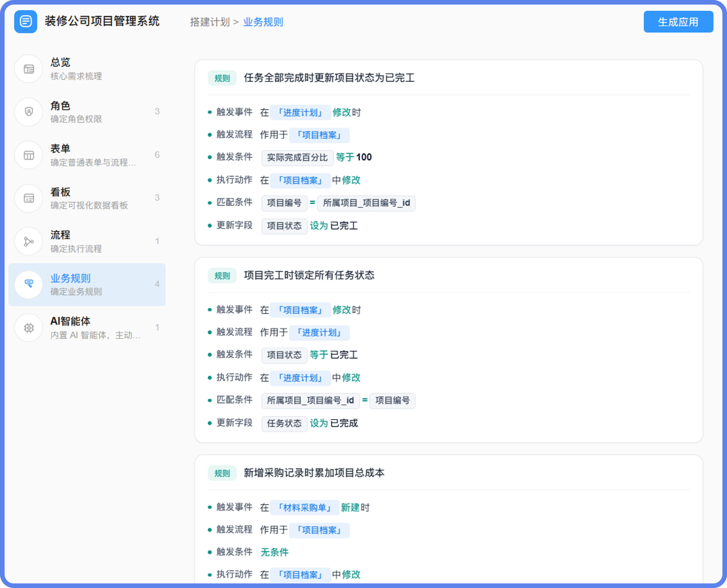
Task: Click the 表单 form icon
Action: (29, 155)
